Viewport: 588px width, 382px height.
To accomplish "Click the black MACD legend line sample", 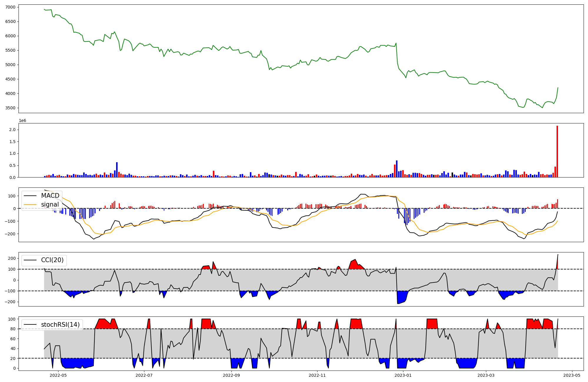I will tap(30, 196).
